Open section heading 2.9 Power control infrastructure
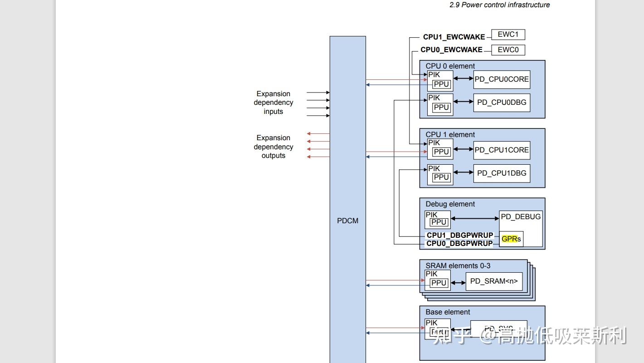 (x=499, y=5)
